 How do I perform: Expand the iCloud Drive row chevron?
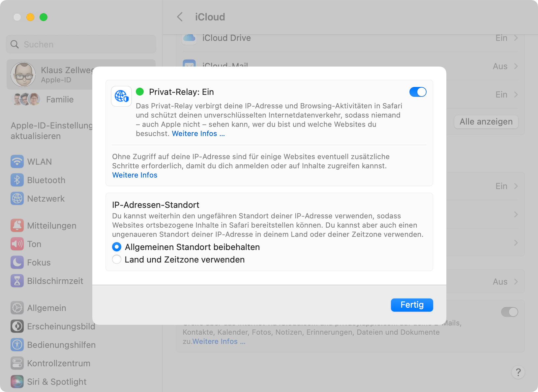516,38
